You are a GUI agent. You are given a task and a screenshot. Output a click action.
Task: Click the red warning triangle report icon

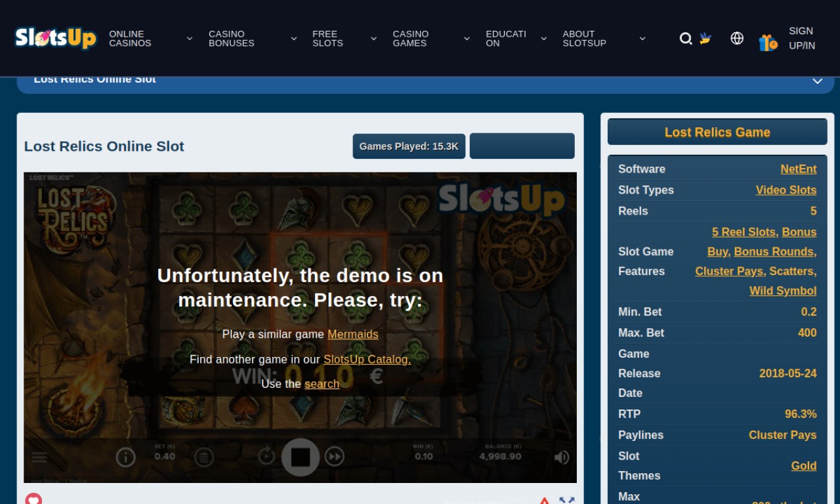pos(544,501)
